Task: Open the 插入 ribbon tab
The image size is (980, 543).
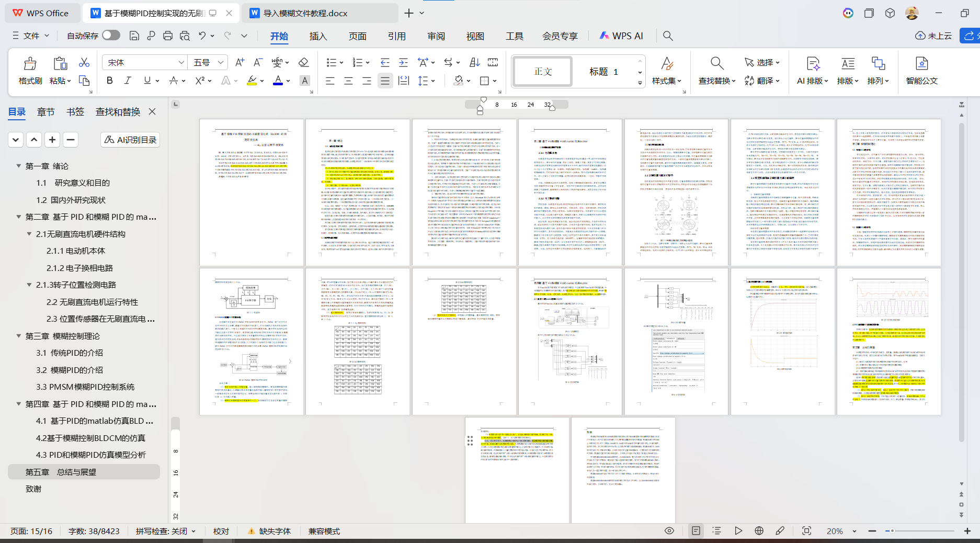Action: click(x=318, y=36)
